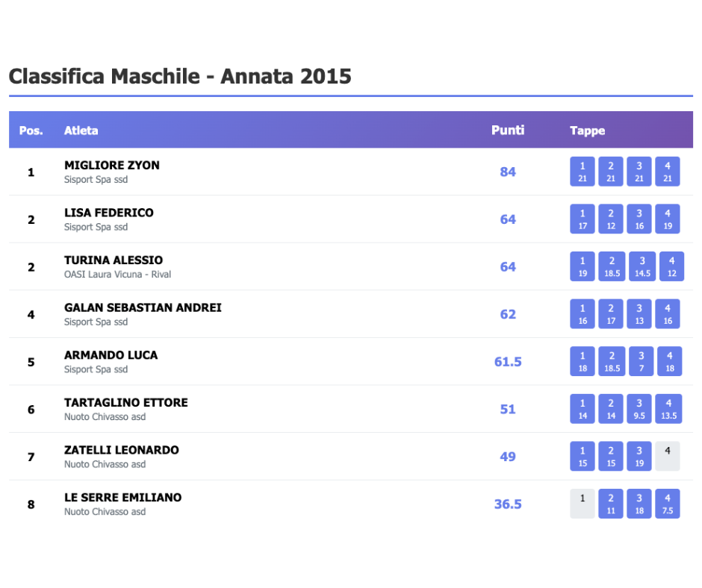Select athlete name MIGLIORE ZYON
The image size is (702, 588).
pos(112,166)
